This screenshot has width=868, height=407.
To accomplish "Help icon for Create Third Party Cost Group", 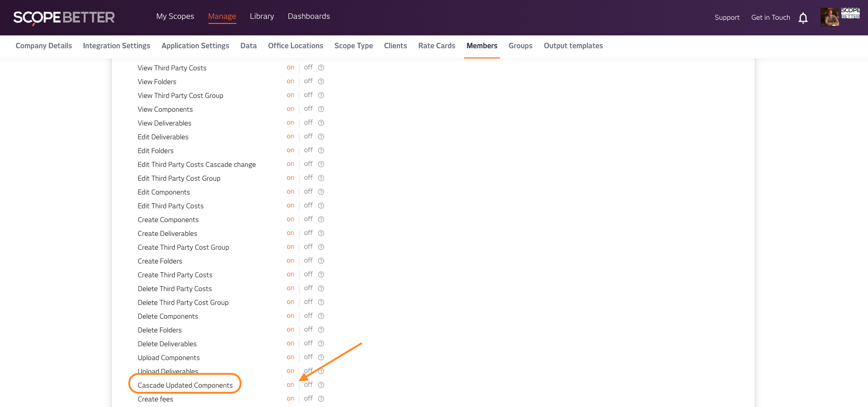I will (x=321, y=247).
